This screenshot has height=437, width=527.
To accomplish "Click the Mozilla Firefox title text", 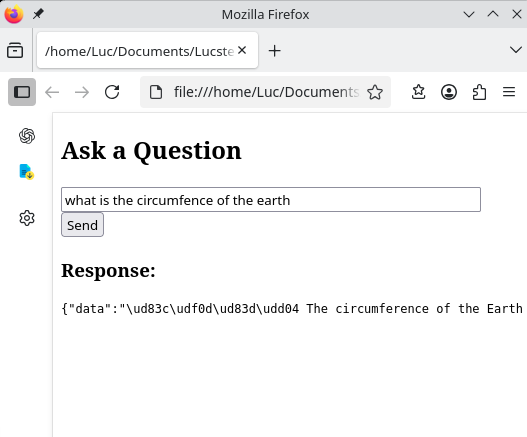I will tap(266, 14).
